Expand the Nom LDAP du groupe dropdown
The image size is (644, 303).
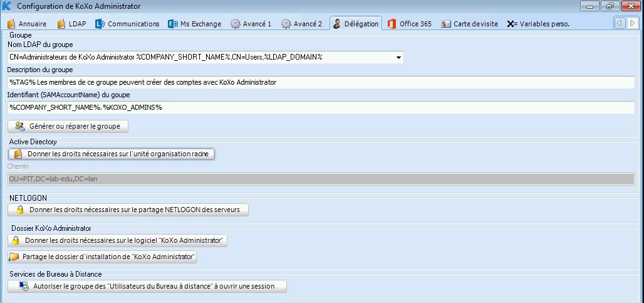click(x=398, y=58)
